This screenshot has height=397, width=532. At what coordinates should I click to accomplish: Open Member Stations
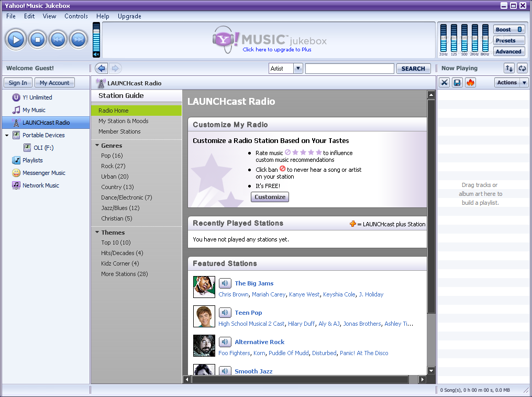click(x=119, y=131)
